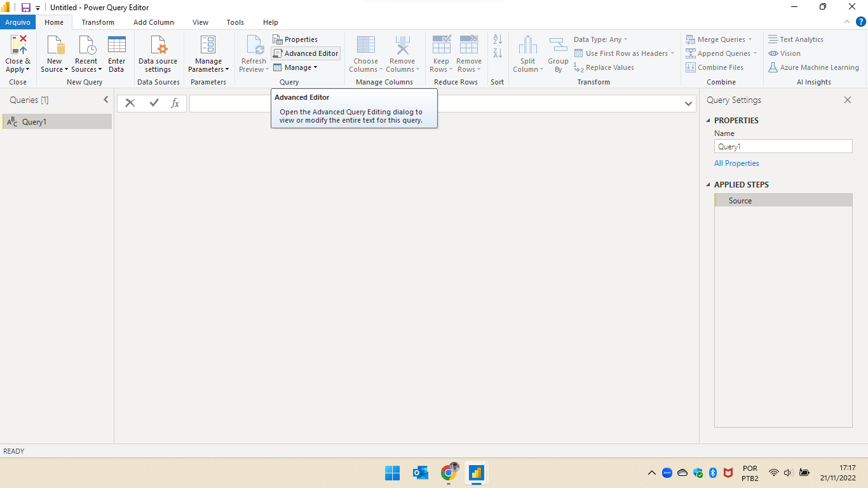
Task: Click Power BI taskbar icon
Action: pos(477,473)
